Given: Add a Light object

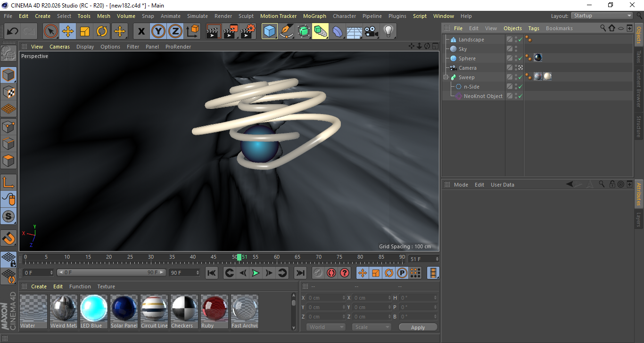Looking at the screenshot, I should (388, 32).
